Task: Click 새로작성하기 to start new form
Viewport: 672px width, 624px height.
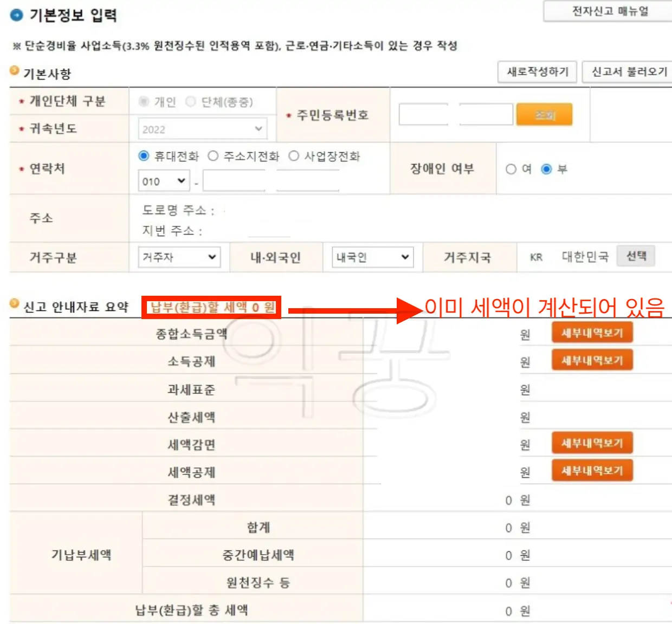Action: click(x=537, y=71)
